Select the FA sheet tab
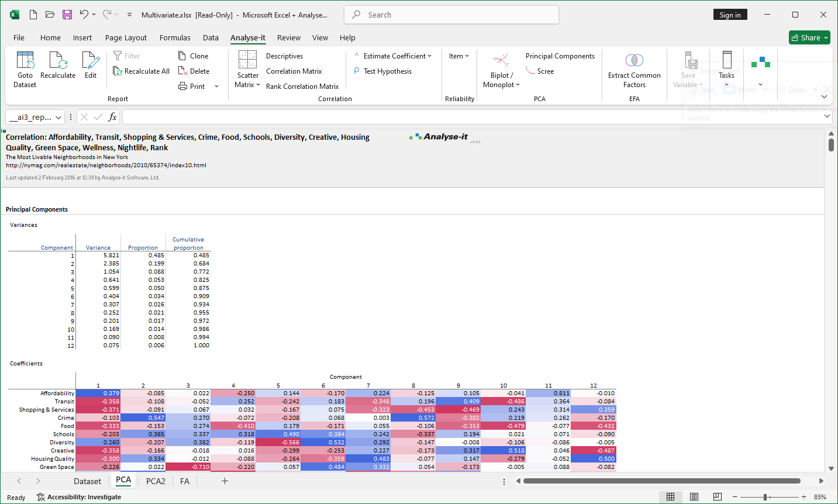 185,481
